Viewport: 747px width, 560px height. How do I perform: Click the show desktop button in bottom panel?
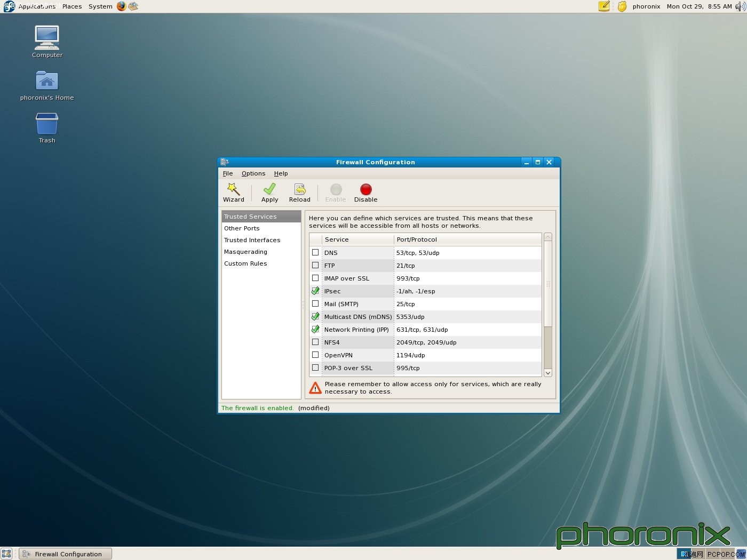pyautogui.click(x=6, y=554)
